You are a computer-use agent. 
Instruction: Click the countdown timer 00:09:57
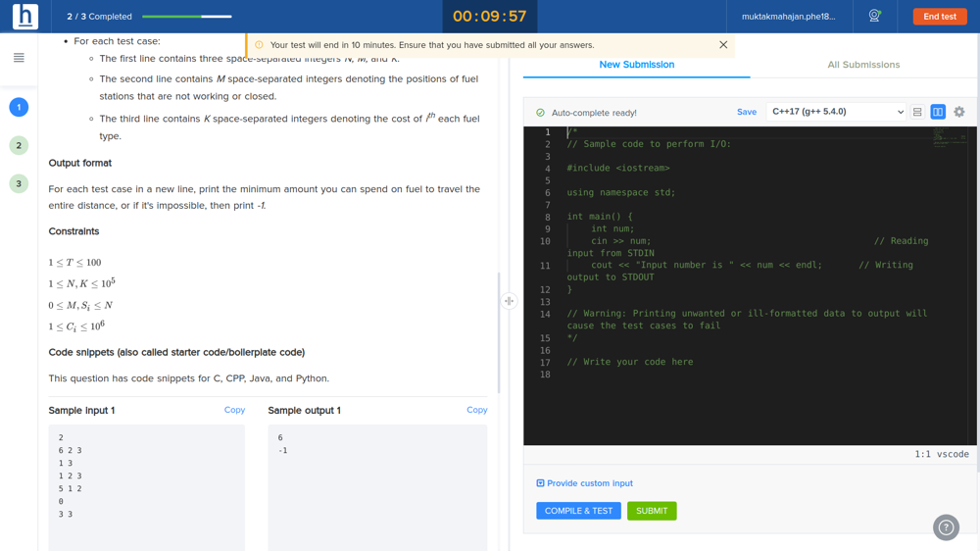tap(489, 17)
